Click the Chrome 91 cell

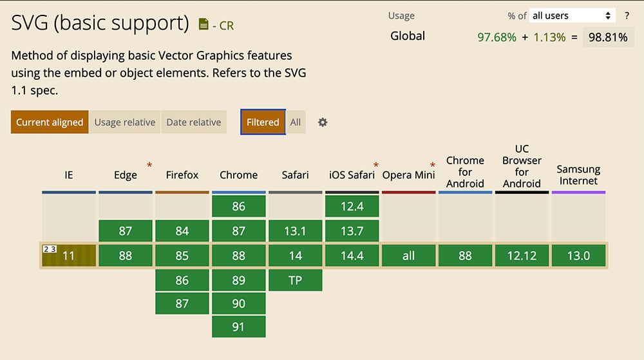click(x=239, y=327)
